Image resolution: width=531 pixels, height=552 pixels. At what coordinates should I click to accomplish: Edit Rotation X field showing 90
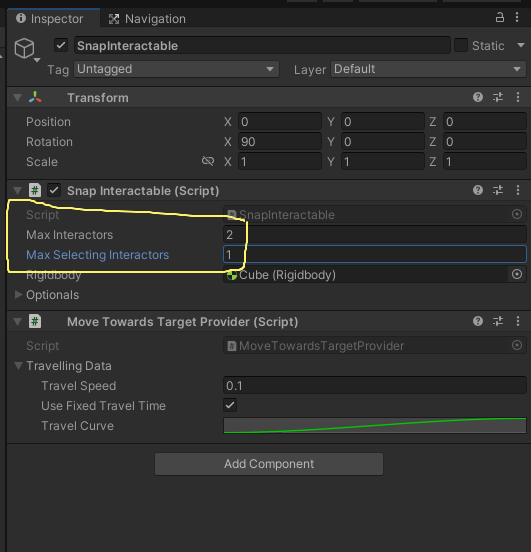pyautogui.click(x=280, y=142)
